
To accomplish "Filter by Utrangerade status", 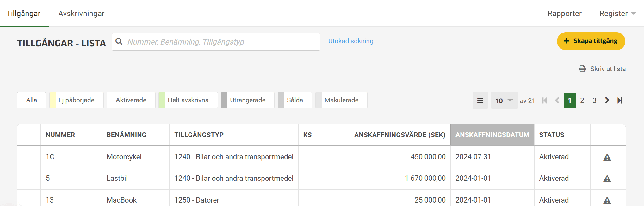I will tap(247, 100).
